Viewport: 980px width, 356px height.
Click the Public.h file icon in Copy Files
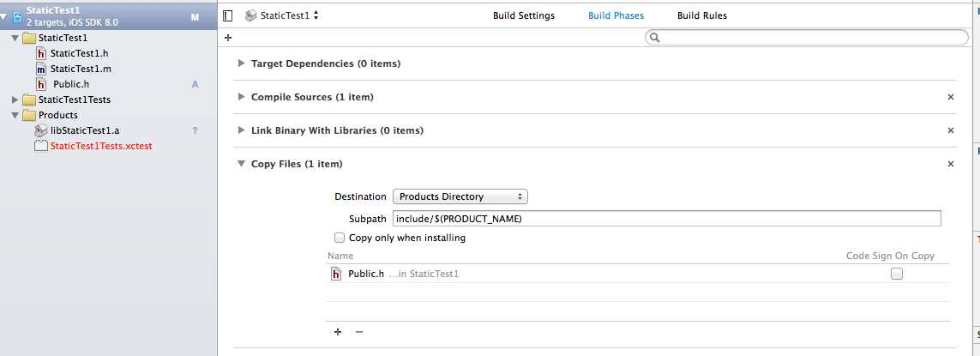pyautogui.click(x=336, y=274)
